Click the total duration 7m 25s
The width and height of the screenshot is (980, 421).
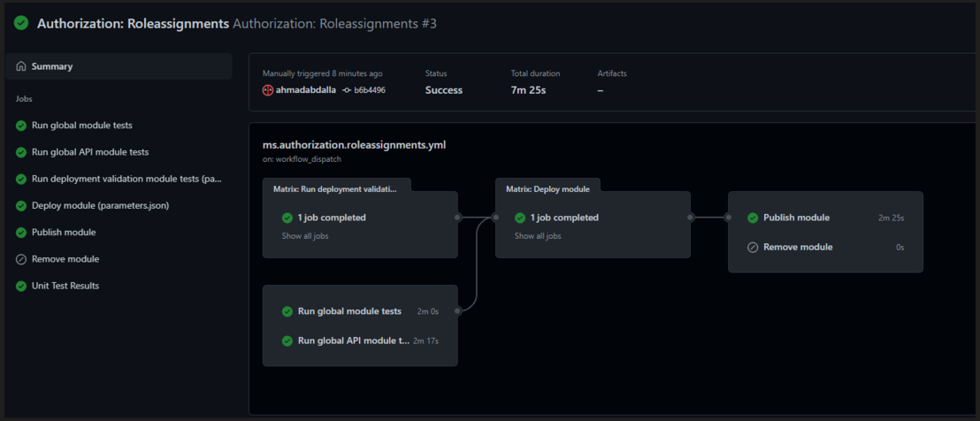pyautogui.click(x=528, y=90)
